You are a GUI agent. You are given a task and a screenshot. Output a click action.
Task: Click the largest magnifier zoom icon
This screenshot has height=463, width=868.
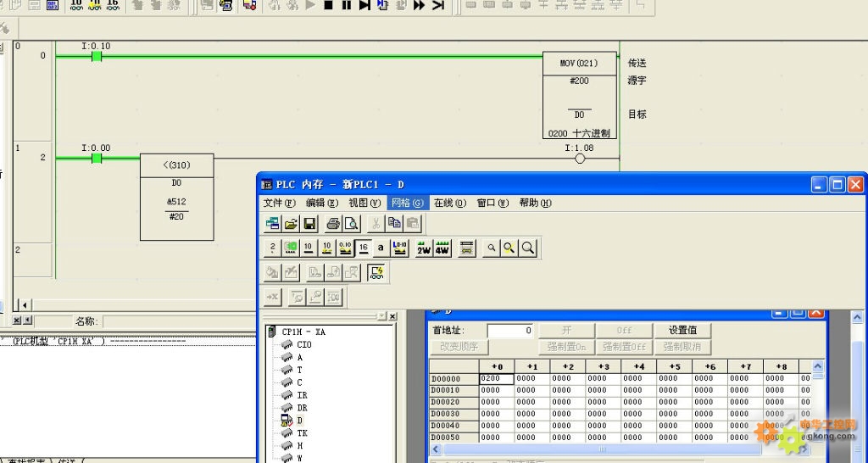point(528,248)
